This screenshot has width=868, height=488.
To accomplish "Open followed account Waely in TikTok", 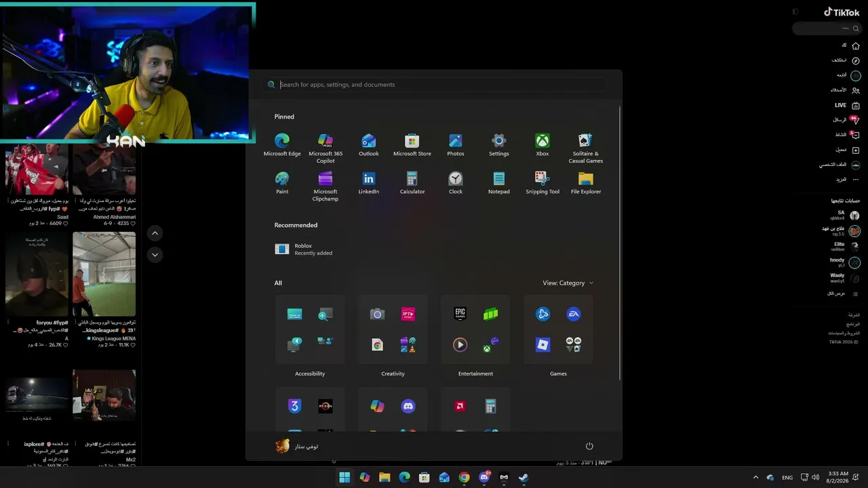I will pyautogui.click(x=845, y=278).
